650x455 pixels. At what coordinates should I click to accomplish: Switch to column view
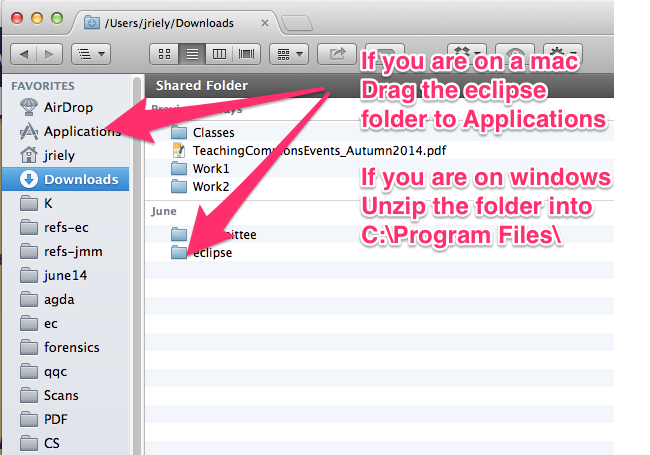click(x=220, y=53)
